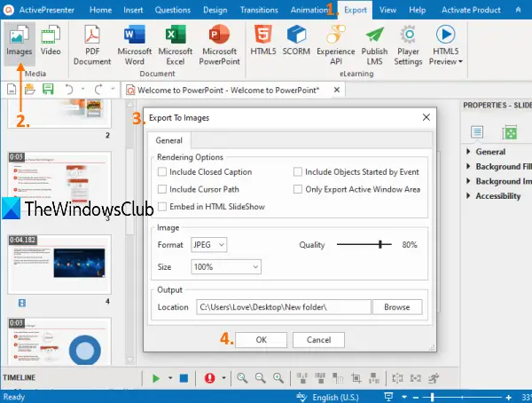Click the red record button
The height and width of the screenshot is (403, 532).
click(209, 378)
